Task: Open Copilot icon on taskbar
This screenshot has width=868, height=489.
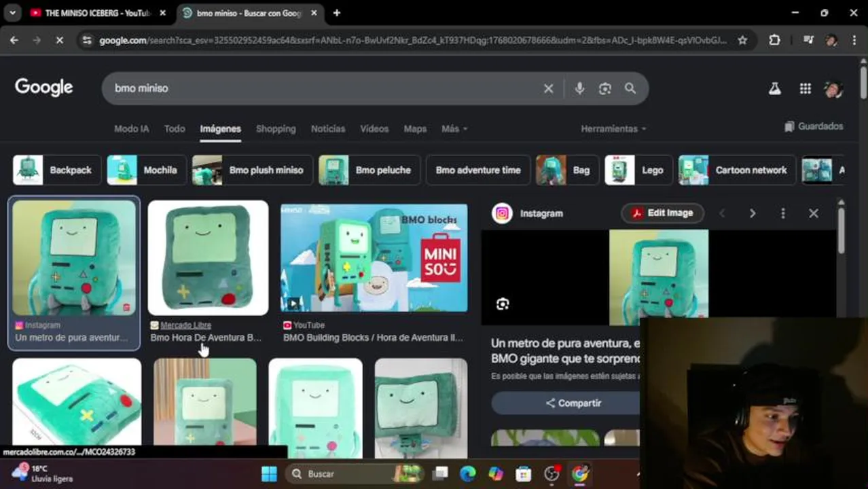Action: [x=496, y=473]
